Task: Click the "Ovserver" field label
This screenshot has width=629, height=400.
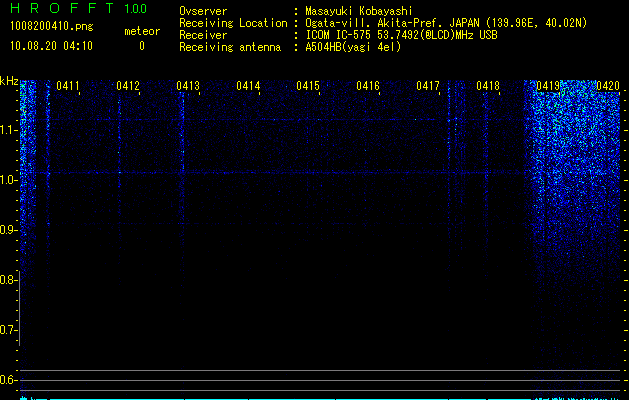Action: click(203, 11)
